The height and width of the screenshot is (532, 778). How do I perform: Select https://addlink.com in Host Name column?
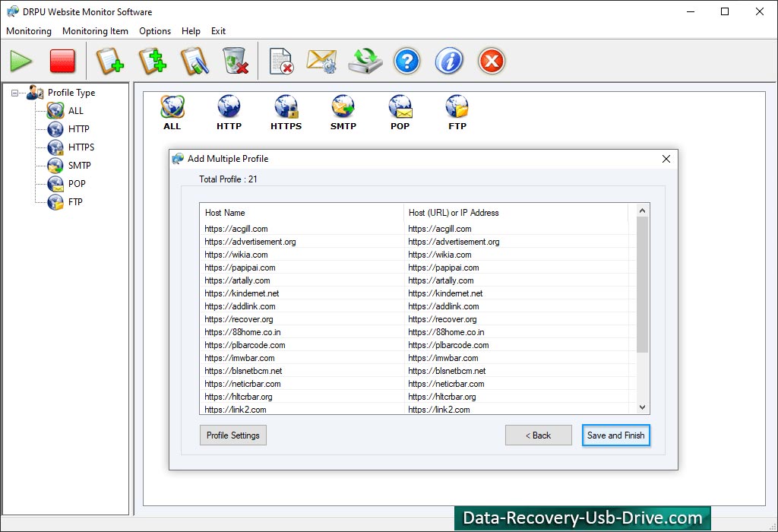point(239,306)
